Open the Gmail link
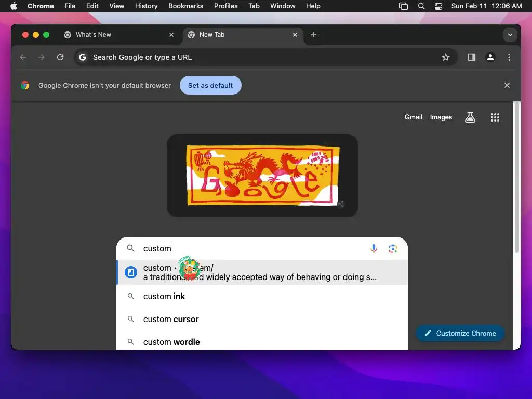The image size is (532, 399). [413, 117]
